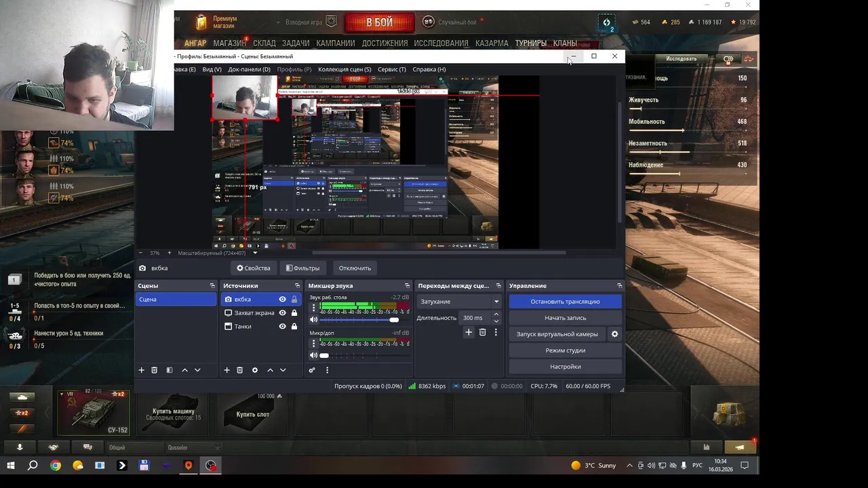The width and height of the screenshot is (868, 488).
Task: Toggle lock on Танки source
Action: click(x=294, y=326)
